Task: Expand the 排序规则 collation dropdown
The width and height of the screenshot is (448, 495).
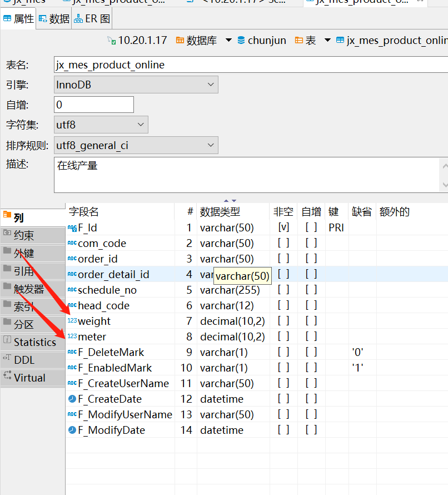Action: coord(210,145)
